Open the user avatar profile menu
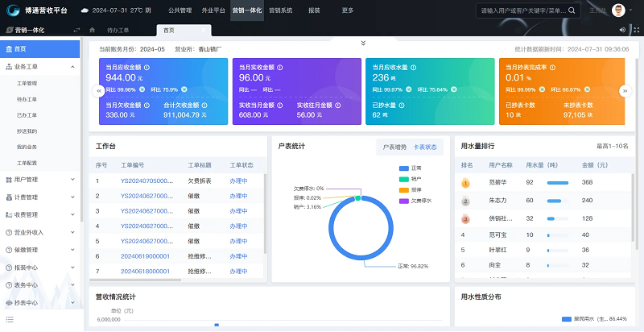The image size is (644, 332). 618,10
